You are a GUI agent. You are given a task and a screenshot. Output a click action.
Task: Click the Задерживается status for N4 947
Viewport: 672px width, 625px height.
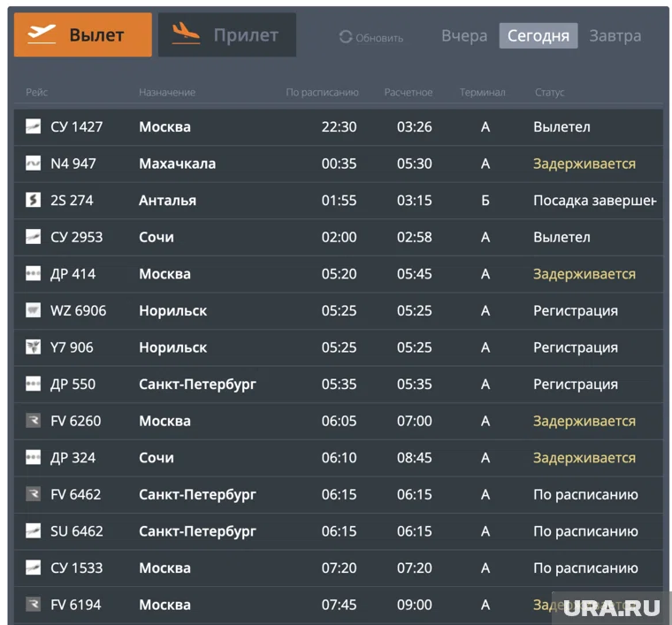(x=584, y=164)
